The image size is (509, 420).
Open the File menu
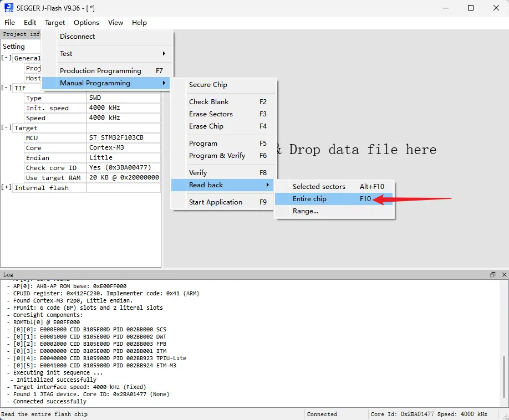[9, 22]
